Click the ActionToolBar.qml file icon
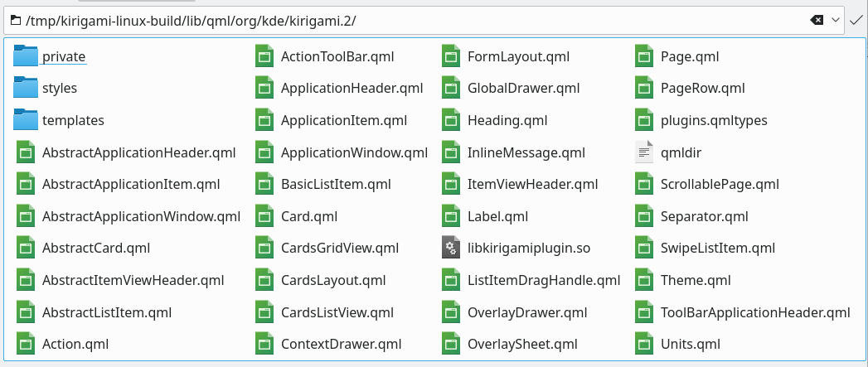868x367 pixels. click(x=264, y=56)
